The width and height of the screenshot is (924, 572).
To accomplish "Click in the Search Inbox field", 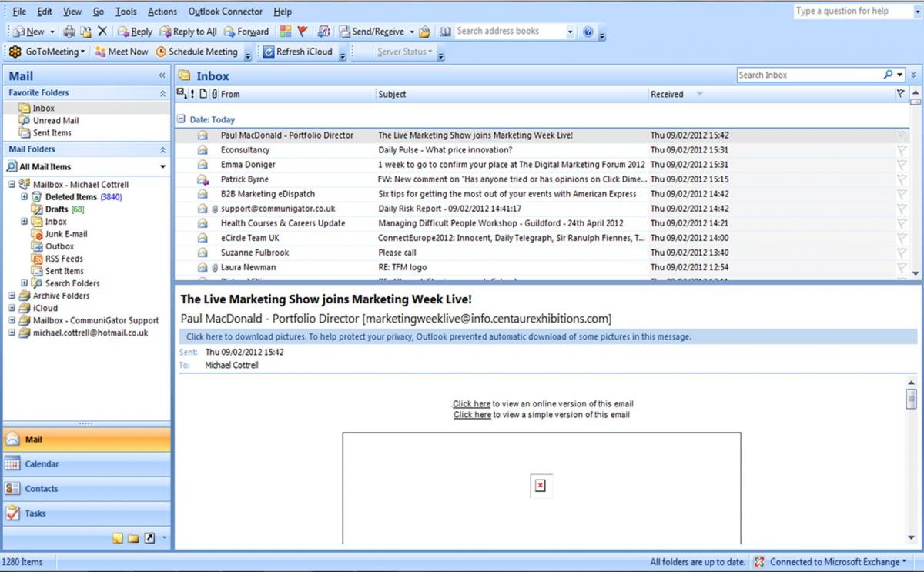I will click(808, 75).
